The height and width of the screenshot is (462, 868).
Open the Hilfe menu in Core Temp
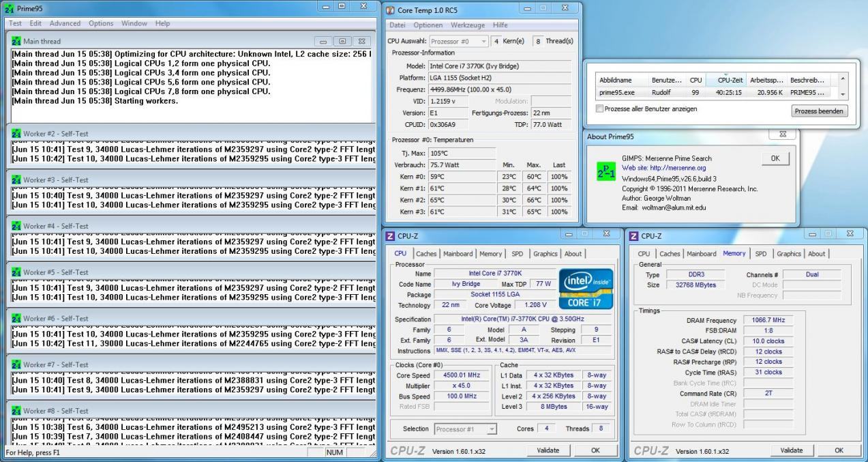coord(500,25)
